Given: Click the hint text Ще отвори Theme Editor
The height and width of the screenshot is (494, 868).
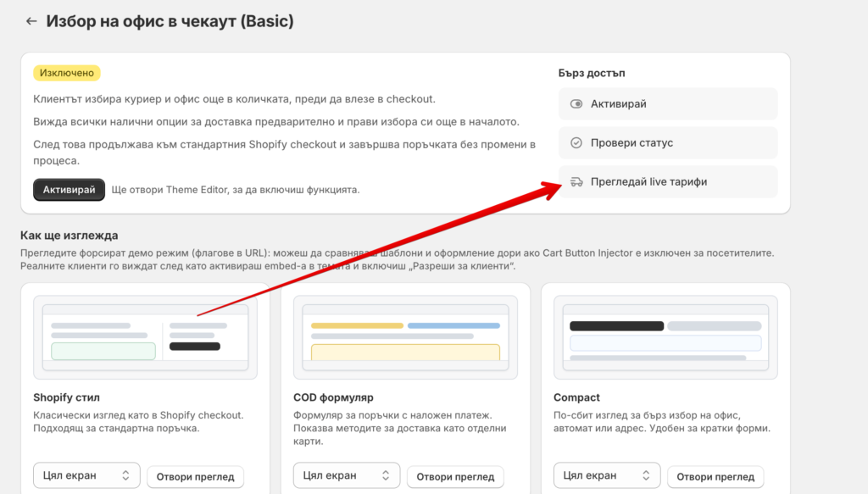Looking at the screenshot, I should point(236,190).
